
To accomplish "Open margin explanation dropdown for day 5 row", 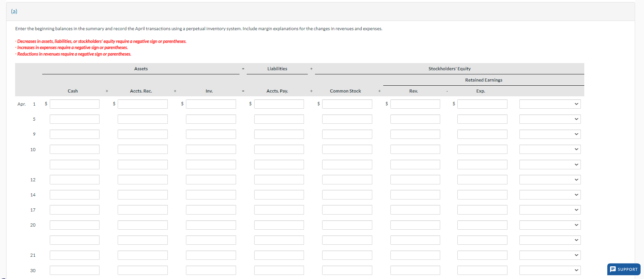I will click(550, 119).
